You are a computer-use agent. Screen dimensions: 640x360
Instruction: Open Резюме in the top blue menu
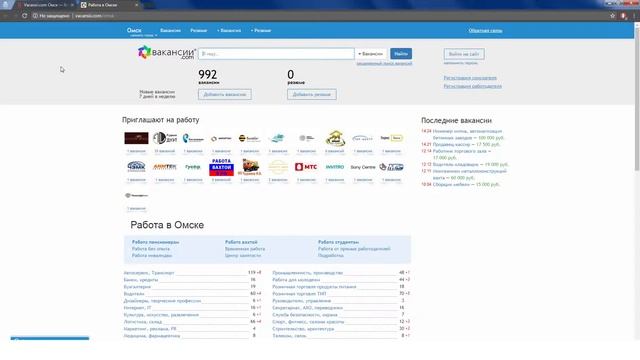pos(198,31)
